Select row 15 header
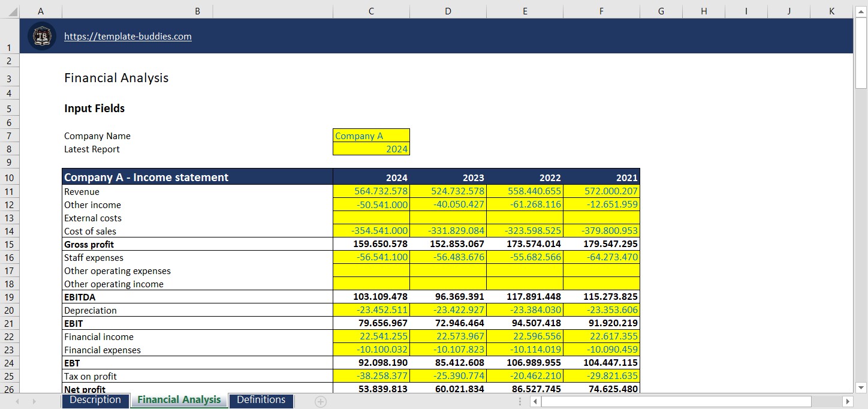Viewport: 868px width, 409px height. (x=10, y=244)
